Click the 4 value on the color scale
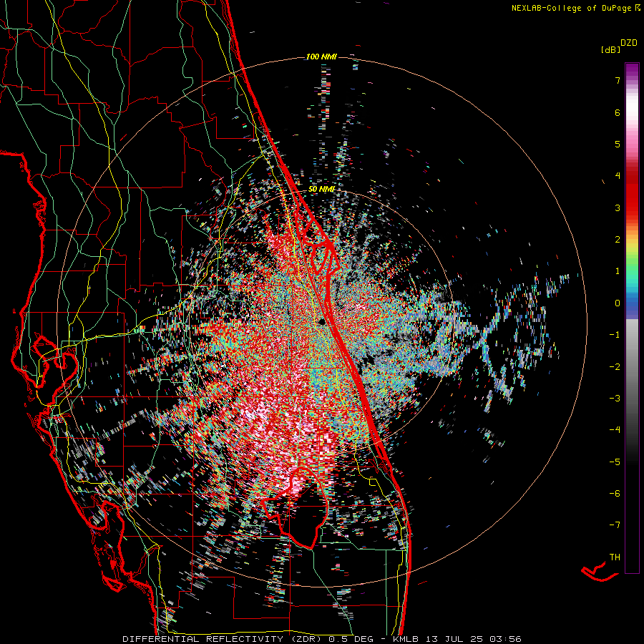 pos(618,176)
